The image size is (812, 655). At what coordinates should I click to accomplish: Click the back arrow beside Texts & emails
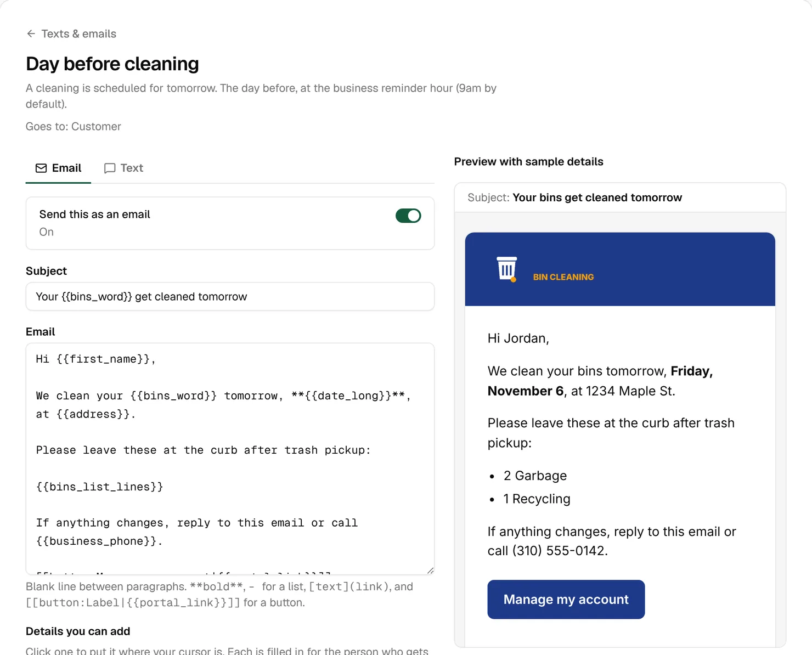[x=31, y=34]
